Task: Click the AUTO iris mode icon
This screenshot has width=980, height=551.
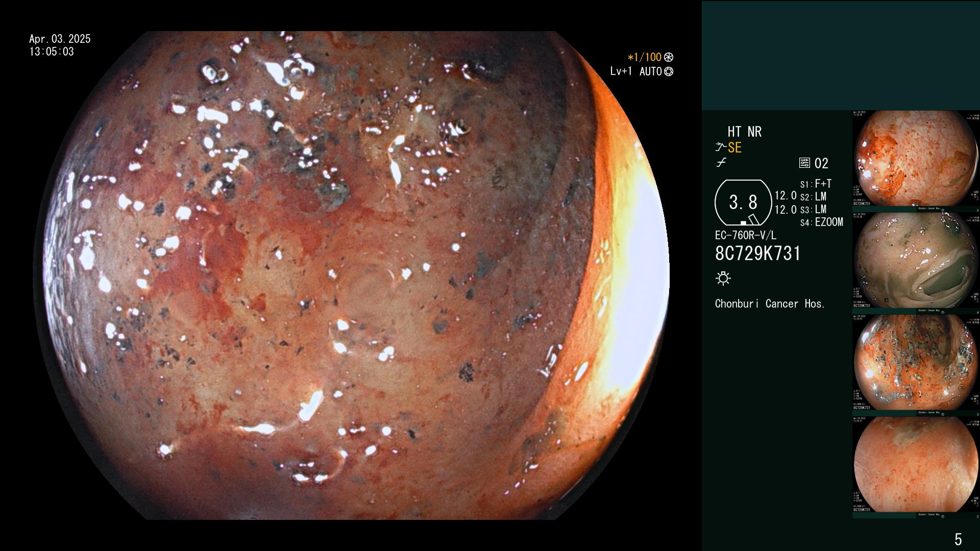Action: [x=669, y=71]
